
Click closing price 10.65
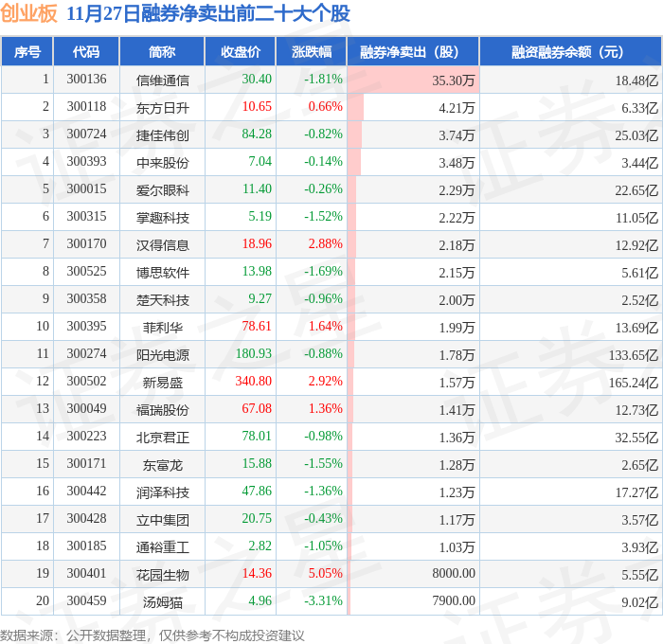click(257, 107)
